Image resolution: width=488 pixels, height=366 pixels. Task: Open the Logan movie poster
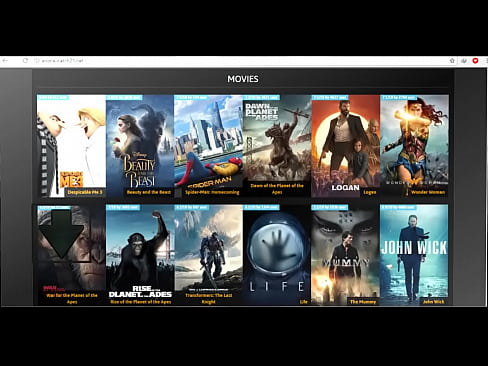point(346,146)
